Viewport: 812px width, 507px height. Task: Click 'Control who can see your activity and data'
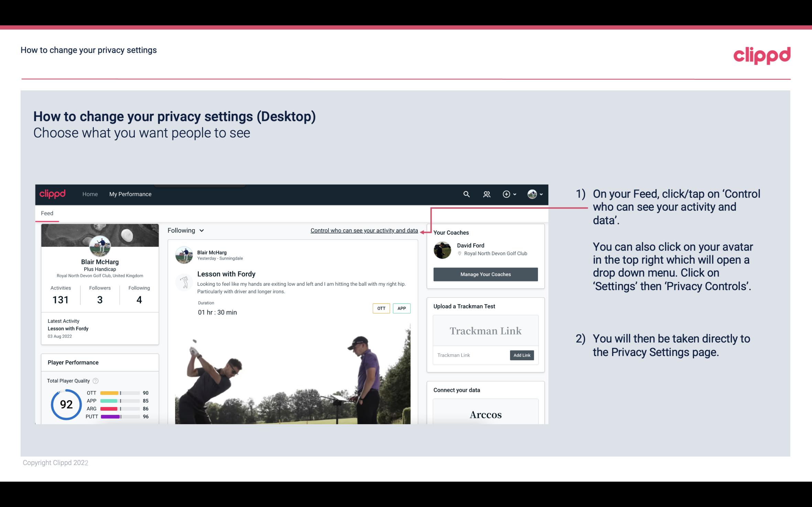[x=364, y=230]
